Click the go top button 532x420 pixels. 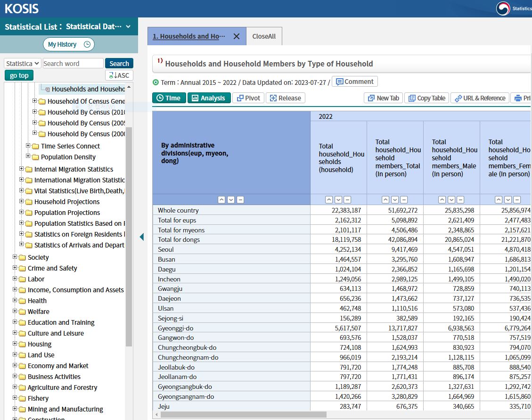[x=19, y=75]
